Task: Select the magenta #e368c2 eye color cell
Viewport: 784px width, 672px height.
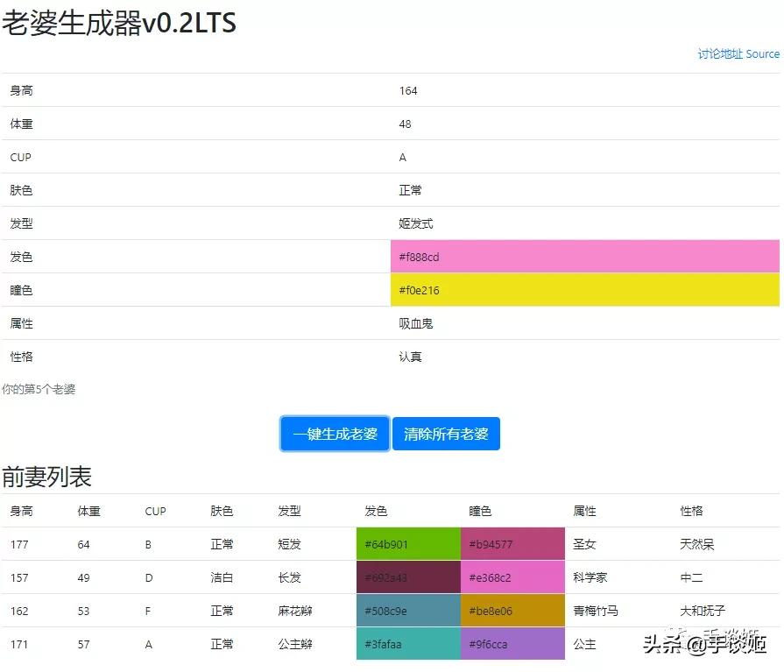Action: 512,577
